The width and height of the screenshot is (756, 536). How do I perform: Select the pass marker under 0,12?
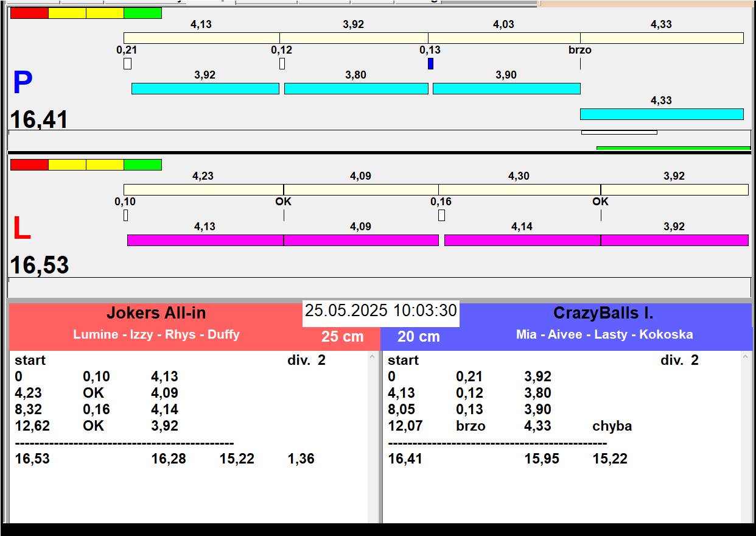tap(282, 63)
